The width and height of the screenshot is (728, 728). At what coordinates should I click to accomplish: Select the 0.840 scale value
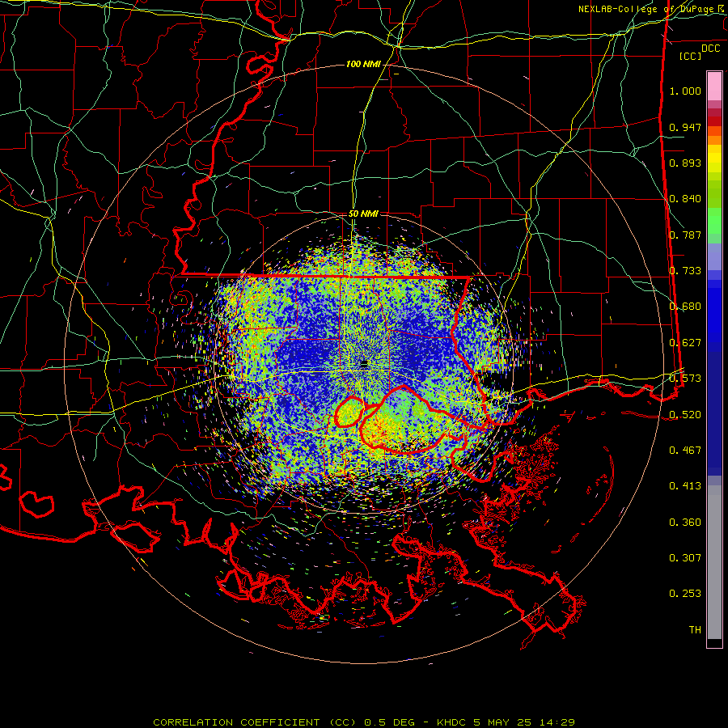[x=685, y=199]
